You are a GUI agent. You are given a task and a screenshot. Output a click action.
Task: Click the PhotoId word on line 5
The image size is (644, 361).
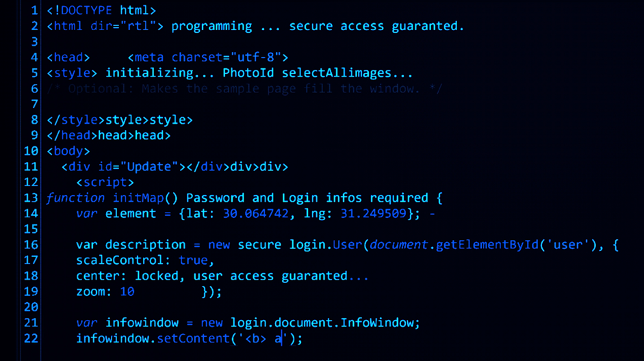(x=248, y=73)
